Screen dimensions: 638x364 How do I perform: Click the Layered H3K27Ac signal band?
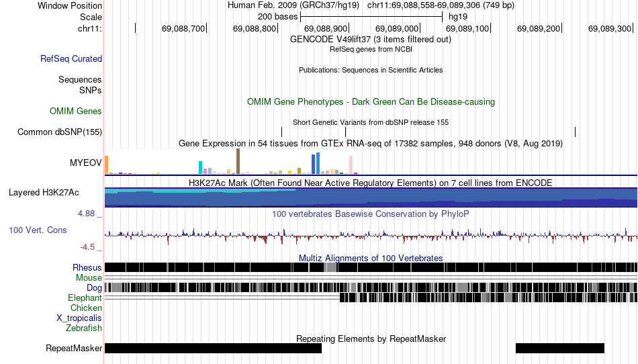(x=371, y=197)
